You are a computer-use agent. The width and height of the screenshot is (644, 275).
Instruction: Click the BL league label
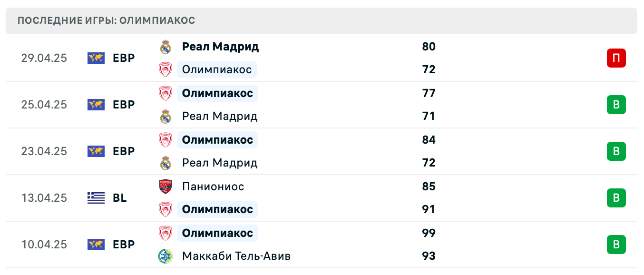120,198
